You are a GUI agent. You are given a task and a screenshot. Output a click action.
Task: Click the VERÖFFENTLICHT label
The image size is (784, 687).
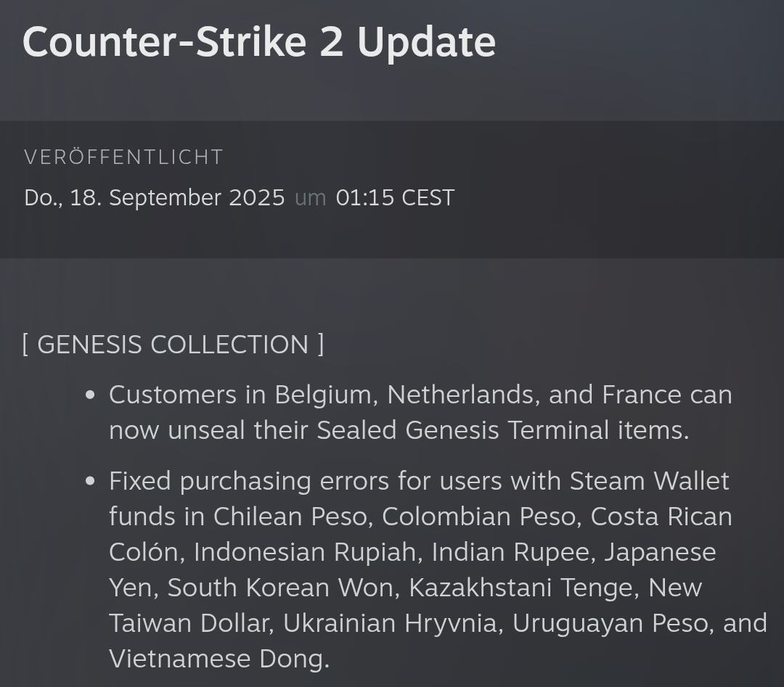coord(123,157)
